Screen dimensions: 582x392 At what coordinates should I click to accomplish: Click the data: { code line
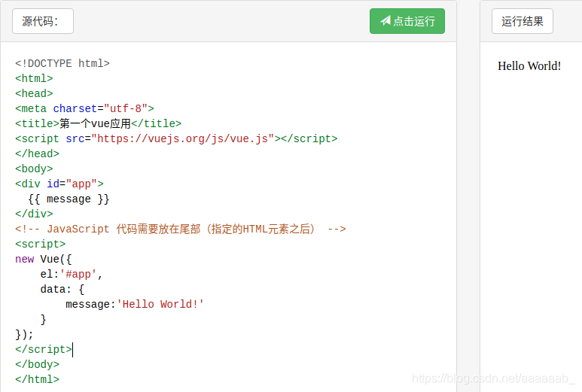[62, 289]
